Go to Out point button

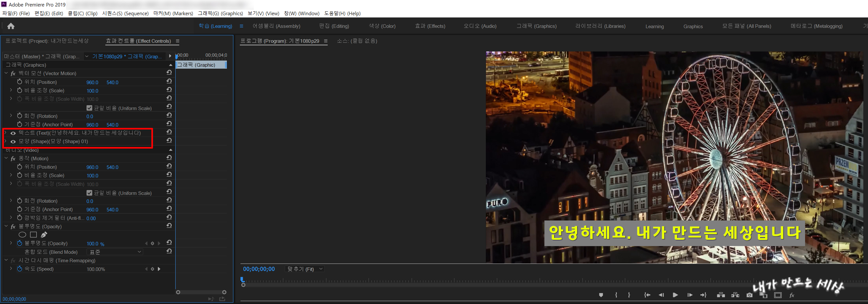coord(703,295)
